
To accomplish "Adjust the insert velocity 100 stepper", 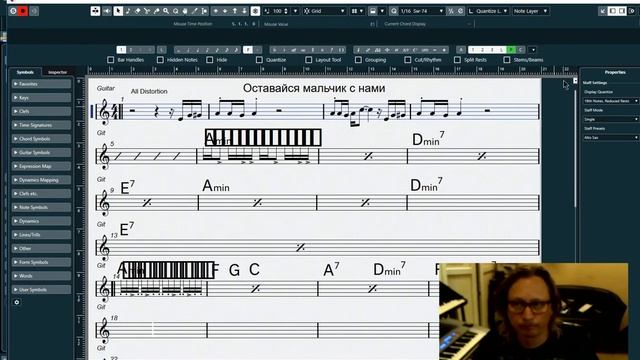I will coord(286,11).
